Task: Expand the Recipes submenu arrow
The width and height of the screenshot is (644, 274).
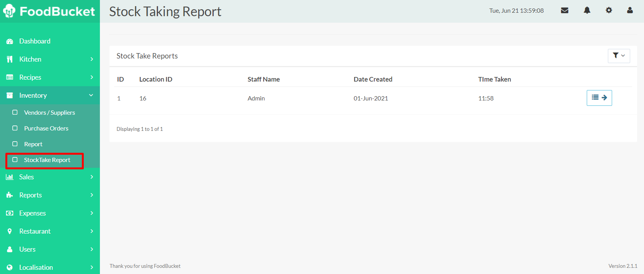Action: 91,77
